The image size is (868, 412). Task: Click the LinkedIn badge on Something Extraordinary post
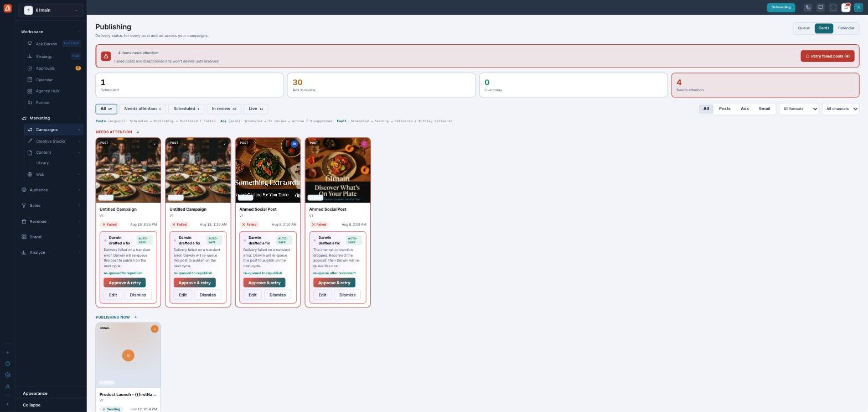294,144
